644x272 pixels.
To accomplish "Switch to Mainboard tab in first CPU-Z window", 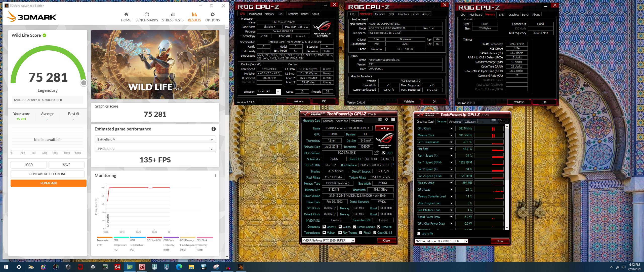I will tap(255, 14).
